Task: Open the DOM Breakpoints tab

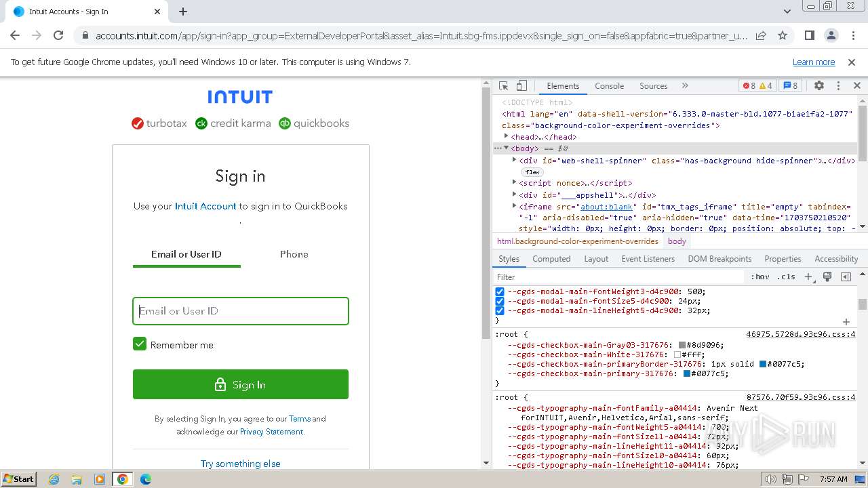Action: pos(719,259)
